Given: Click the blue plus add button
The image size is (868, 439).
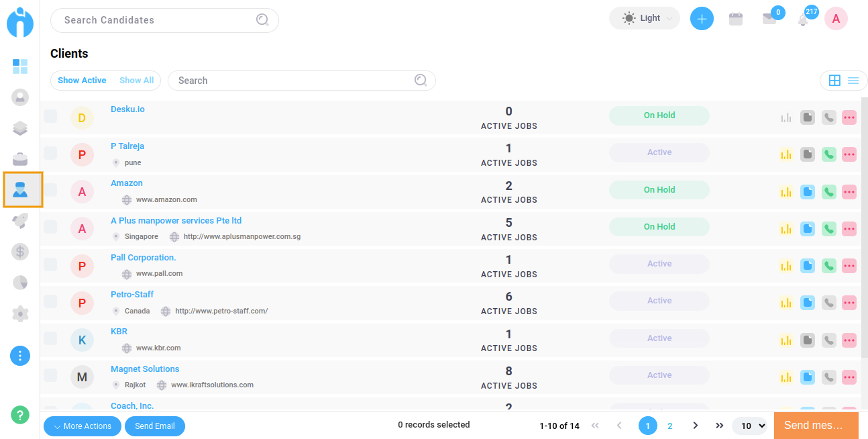Looking at the screenshot, I should [702, 19].
